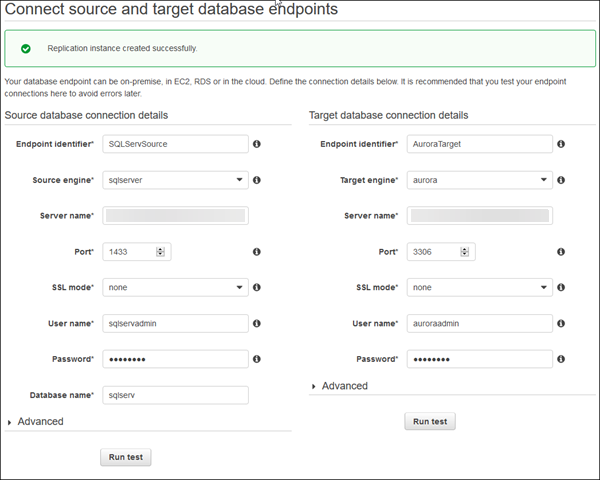Open the target SSL mode dropdown
600x480 pixels.
point(480,287)
